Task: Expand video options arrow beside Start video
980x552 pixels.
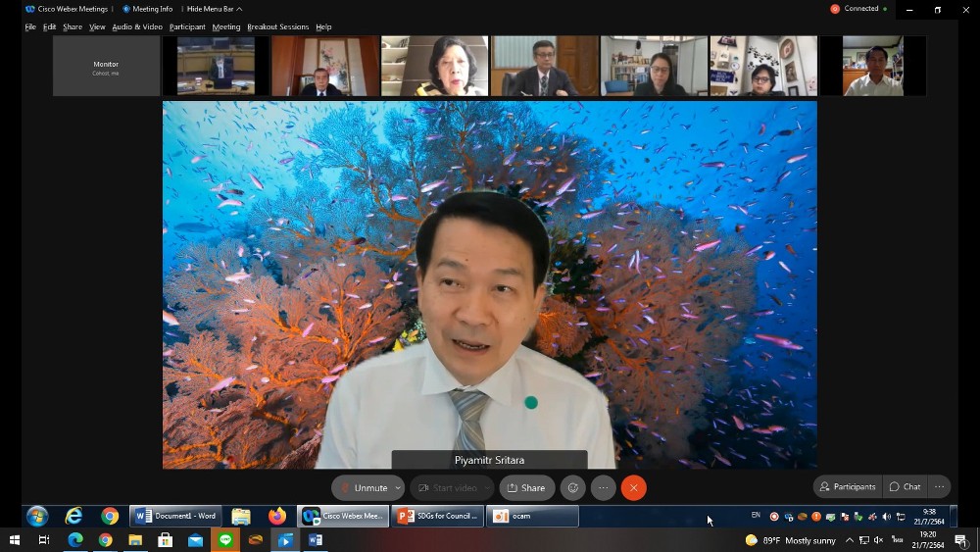Action: tap(487, 488)
